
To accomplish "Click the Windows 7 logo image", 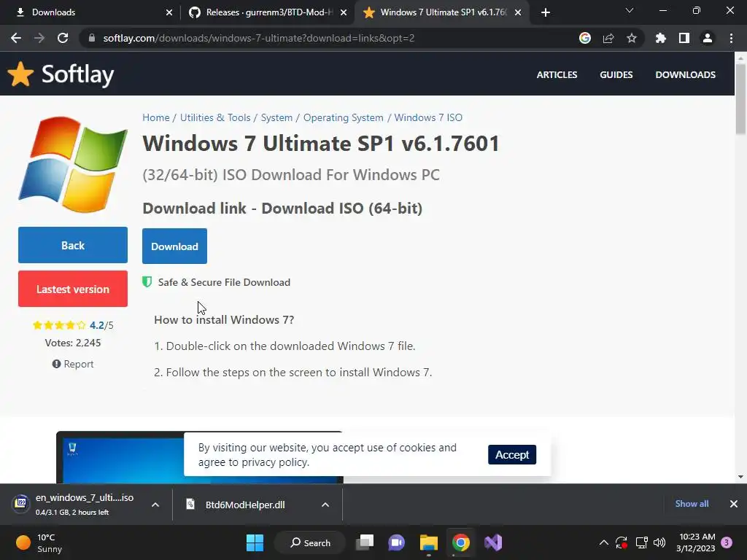I will point(73,164).
